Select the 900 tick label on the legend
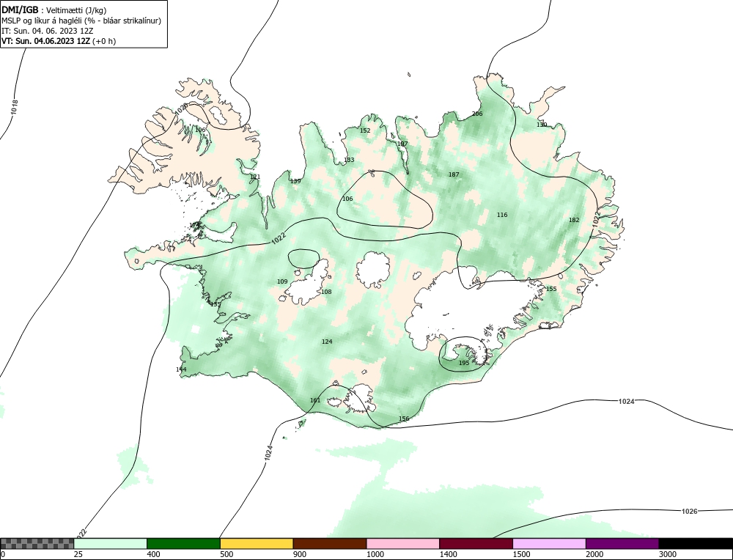Viewport: 733px width, 560px height. (300, 555)
